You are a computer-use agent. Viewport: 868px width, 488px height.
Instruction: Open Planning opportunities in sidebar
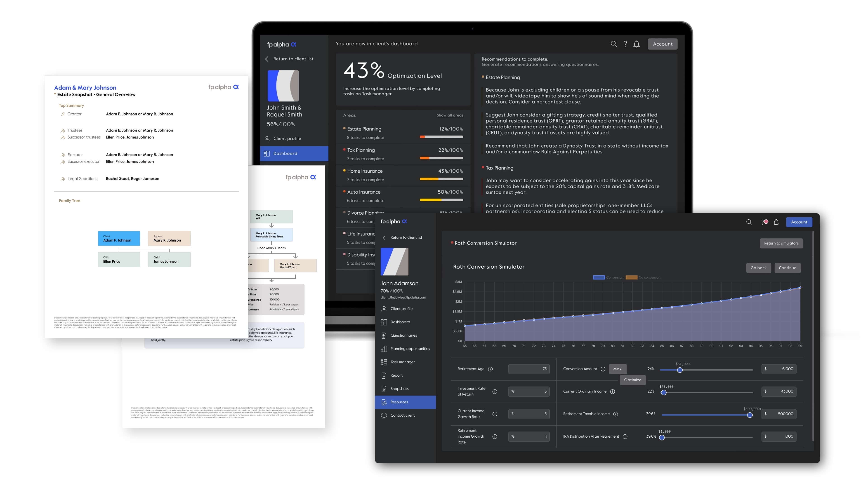(405, 349)
